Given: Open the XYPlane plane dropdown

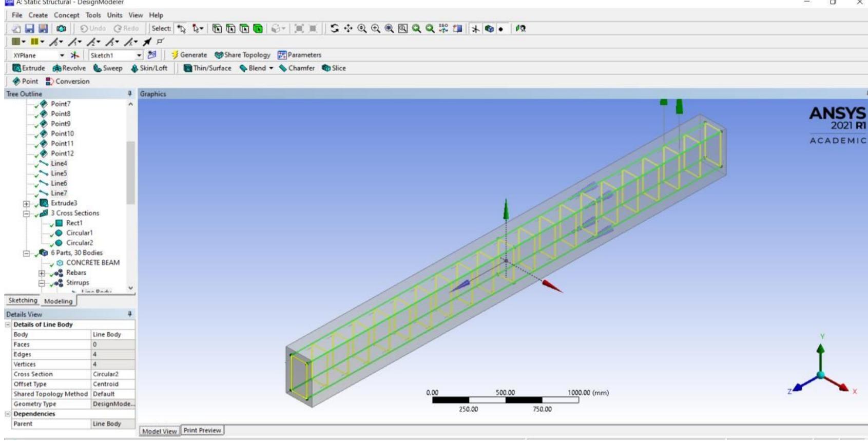Looking at the screenshot, I should [x=62, y=55].
